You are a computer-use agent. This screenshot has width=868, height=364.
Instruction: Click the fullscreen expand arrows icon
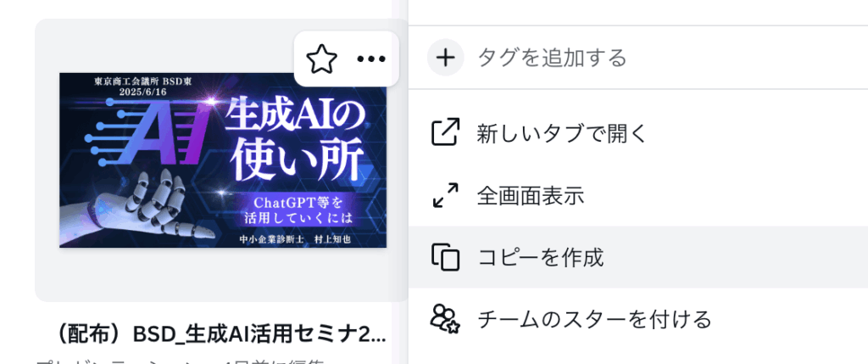click(446, 195)
